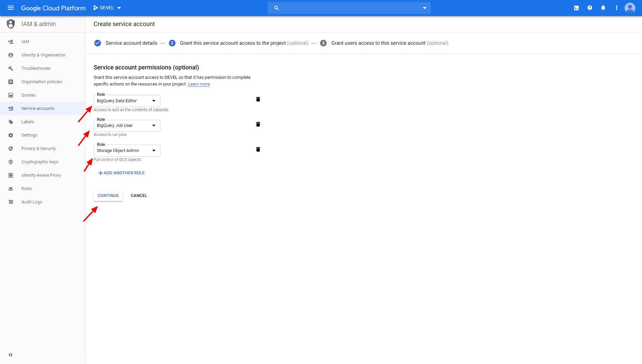
Task: Open Identity & Organisation page
Action: click(x=43, y=55)
